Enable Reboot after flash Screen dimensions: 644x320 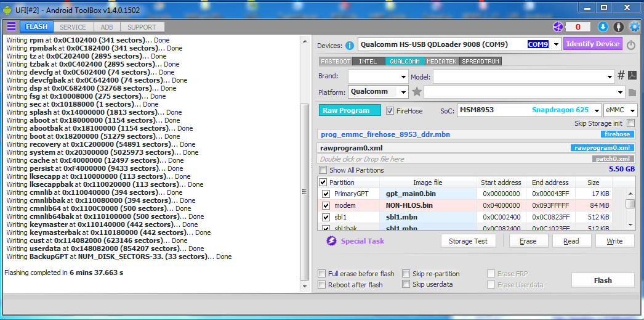(x=322, y=285)
